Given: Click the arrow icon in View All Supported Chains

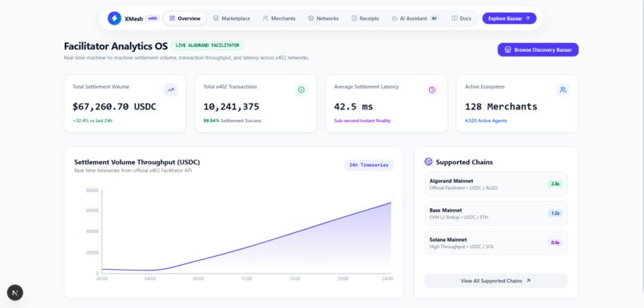Looking at the screenshot, I should 528,281.
